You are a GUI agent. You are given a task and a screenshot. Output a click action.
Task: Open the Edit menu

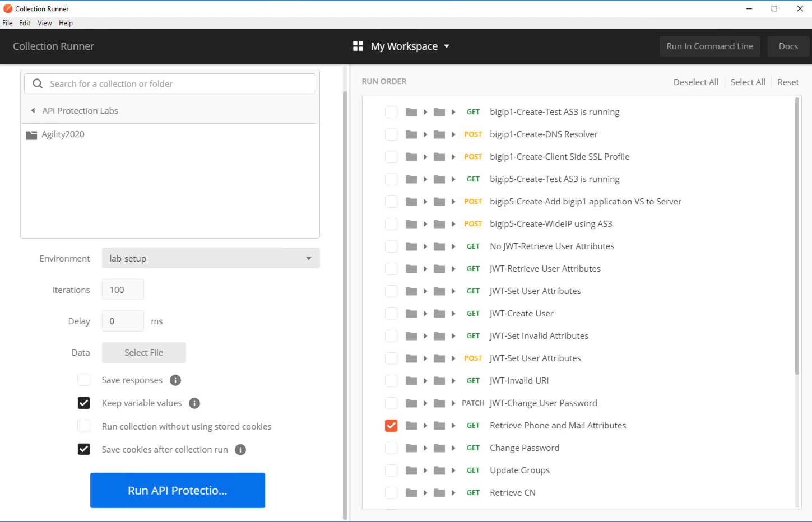[x=25, y=23]
